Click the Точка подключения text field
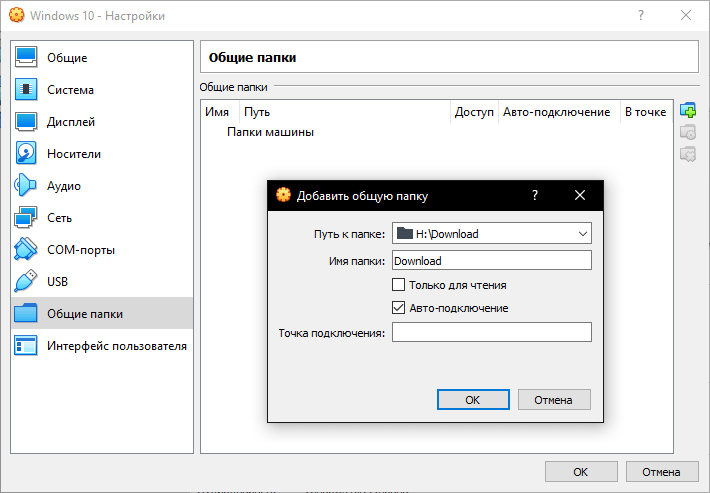The image size is (710, 493). coord(492,332)
